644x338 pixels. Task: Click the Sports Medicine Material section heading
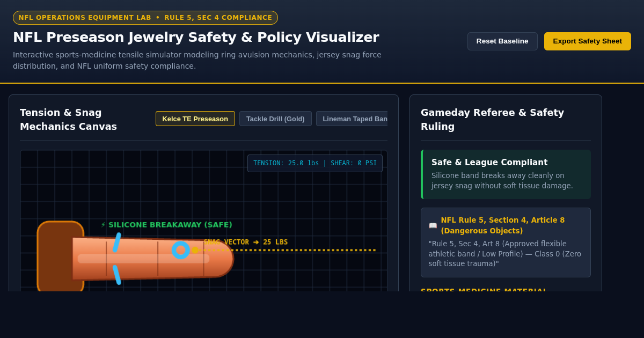point(483,290)
